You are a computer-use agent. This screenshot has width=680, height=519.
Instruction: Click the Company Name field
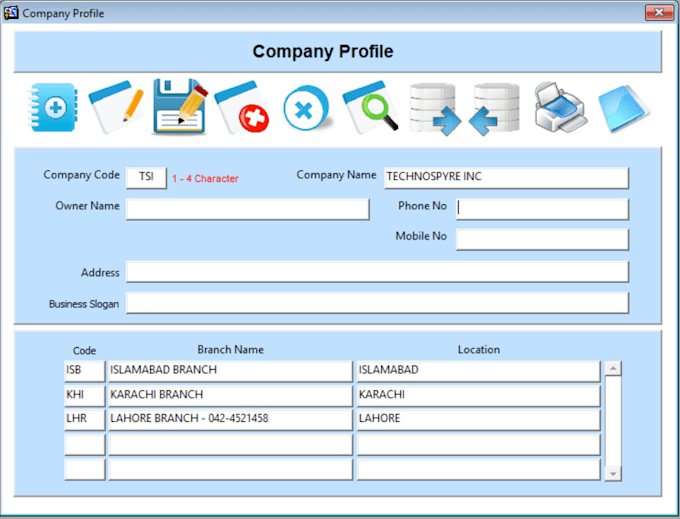pos(506,178)
